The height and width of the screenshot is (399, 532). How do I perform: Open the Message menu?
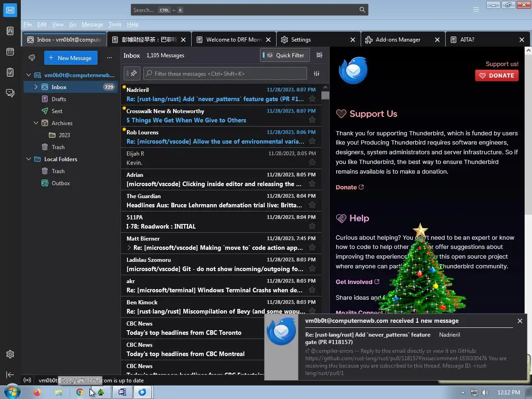[x=92, y=24]
